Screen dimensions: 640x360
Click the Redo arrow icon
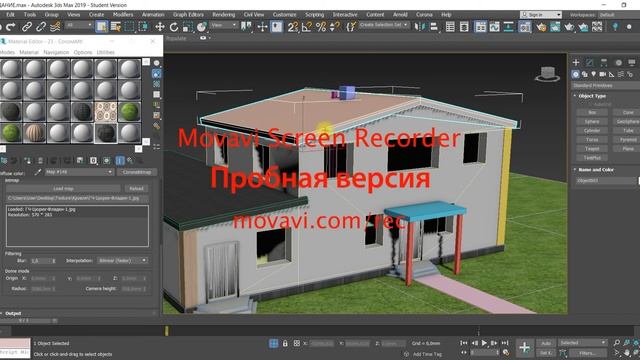(11, 27)
